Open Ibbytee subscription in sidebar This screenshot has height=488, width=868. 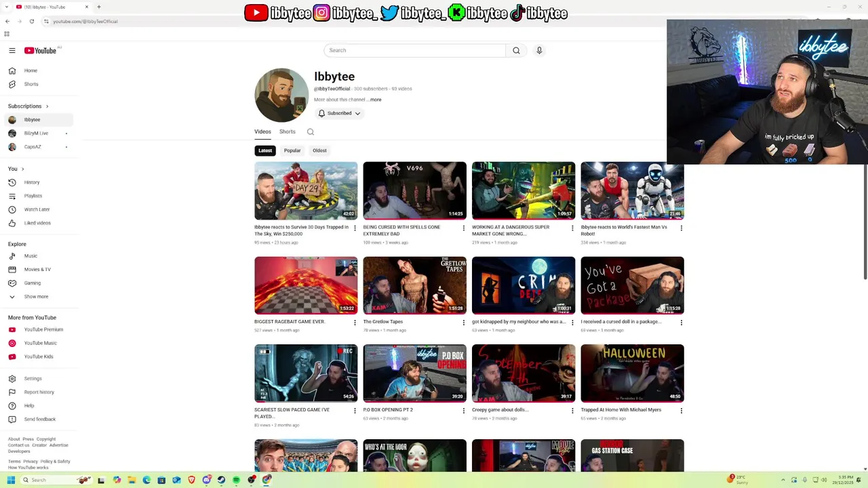[x=38, y=120]
